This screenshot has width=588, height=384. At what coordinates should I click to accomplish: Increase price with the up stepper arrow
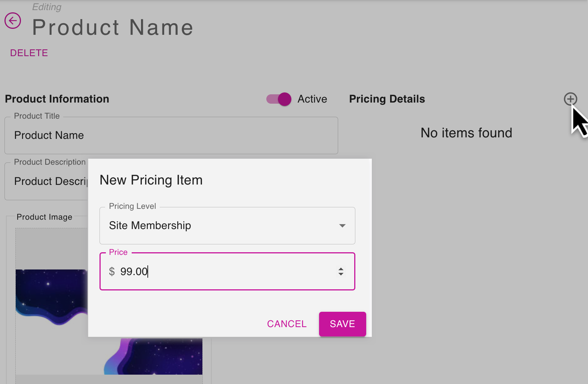click(x=341, y=269)
